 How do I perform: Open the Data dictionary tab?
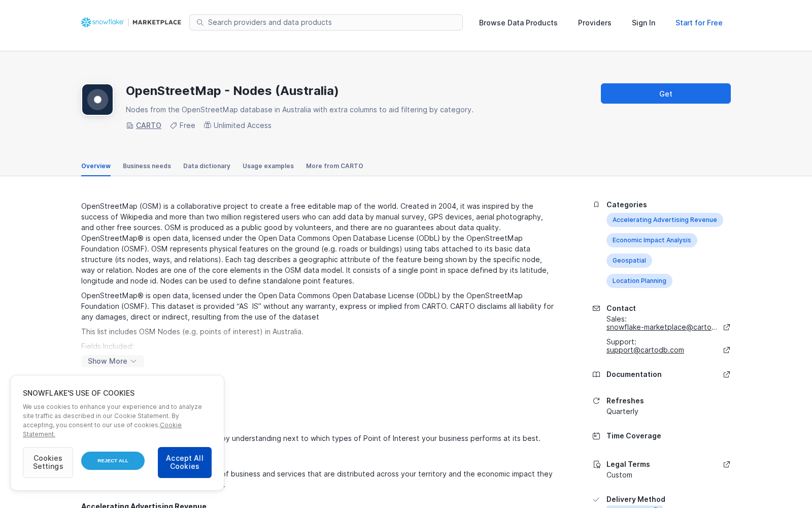point(207,166)
